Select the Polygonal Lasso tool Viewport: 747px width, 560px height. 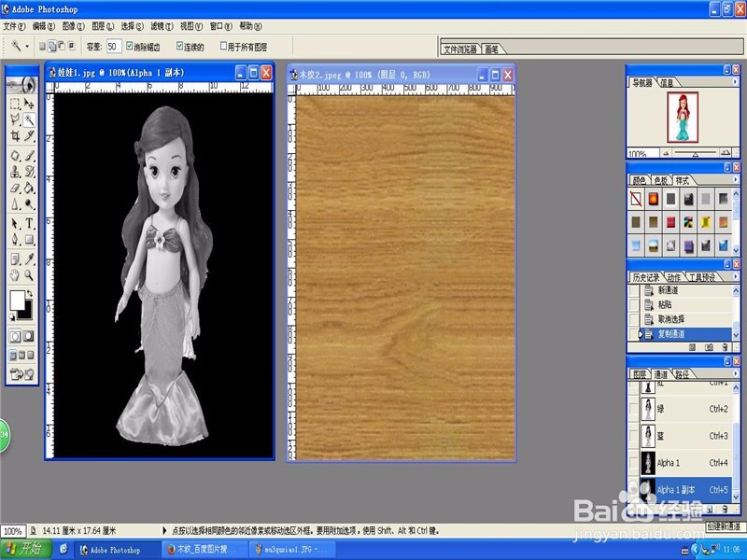15,119
